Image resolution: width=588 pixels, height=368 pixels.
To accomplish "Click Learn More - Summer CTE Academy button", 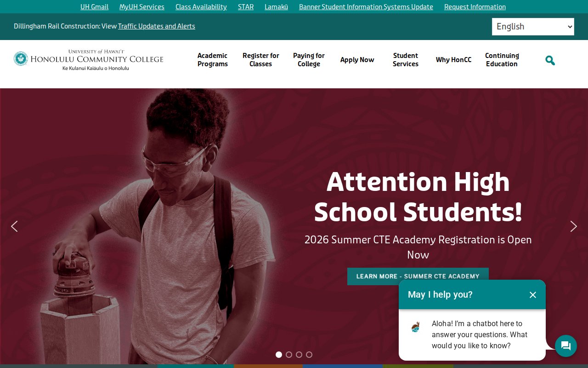I will [x=418, y=276].
